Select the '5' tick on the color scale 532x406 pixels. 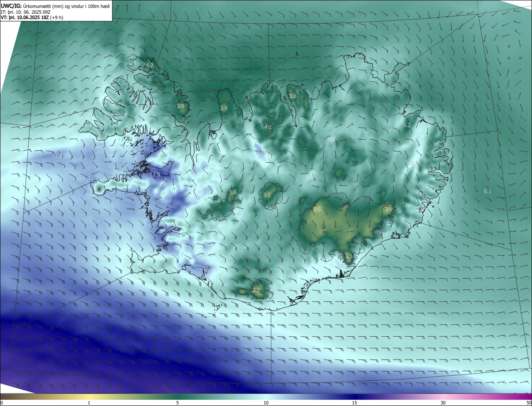point(177,403)
